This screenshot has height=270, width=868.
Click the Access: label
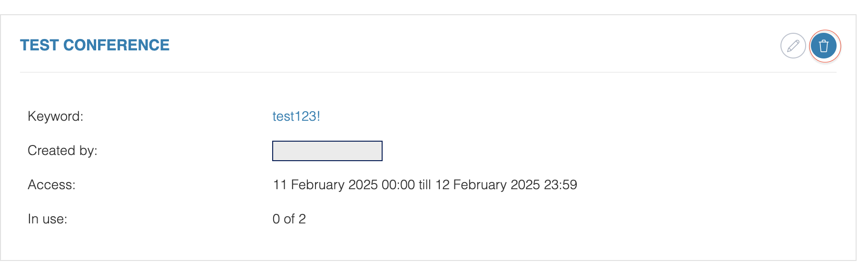click(51, 185)
